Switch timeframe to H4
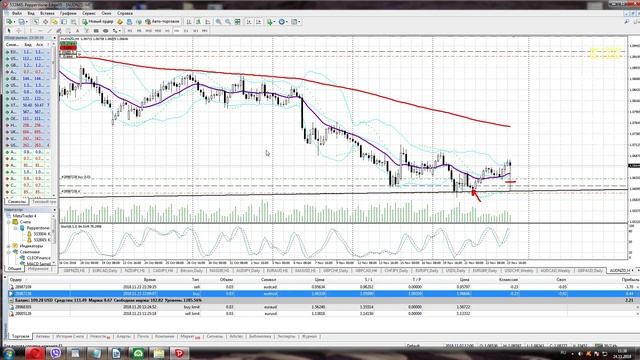Image resolution: width=640 pixels, height=360 pixels. pyautogui.click(x=176, y=31)
